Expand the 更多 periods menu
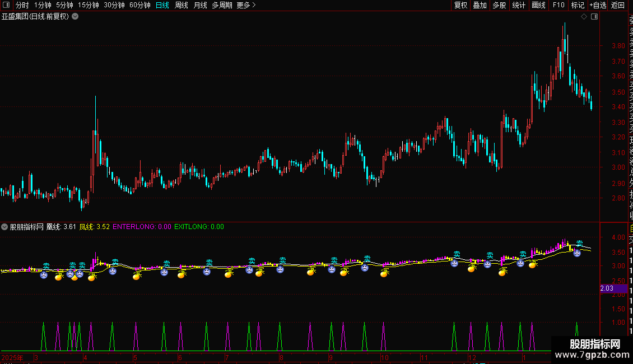 (x=246, y=5)
